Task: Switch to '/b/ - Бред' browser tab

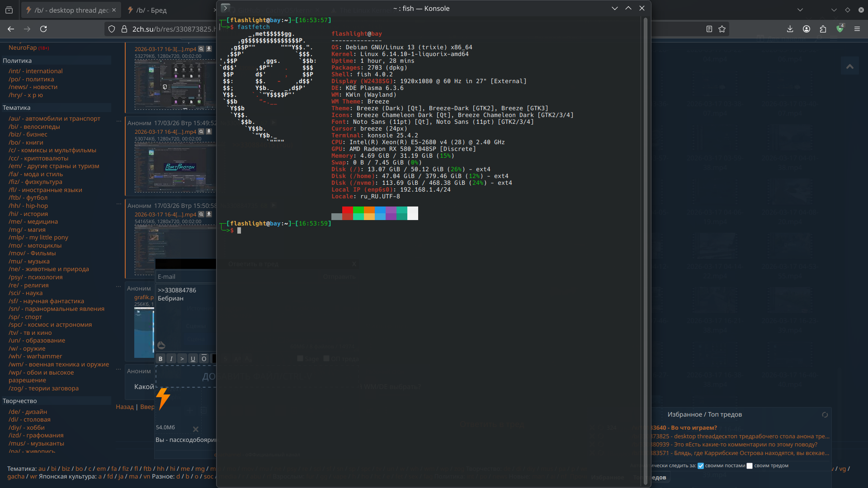Action: point(152,10)
